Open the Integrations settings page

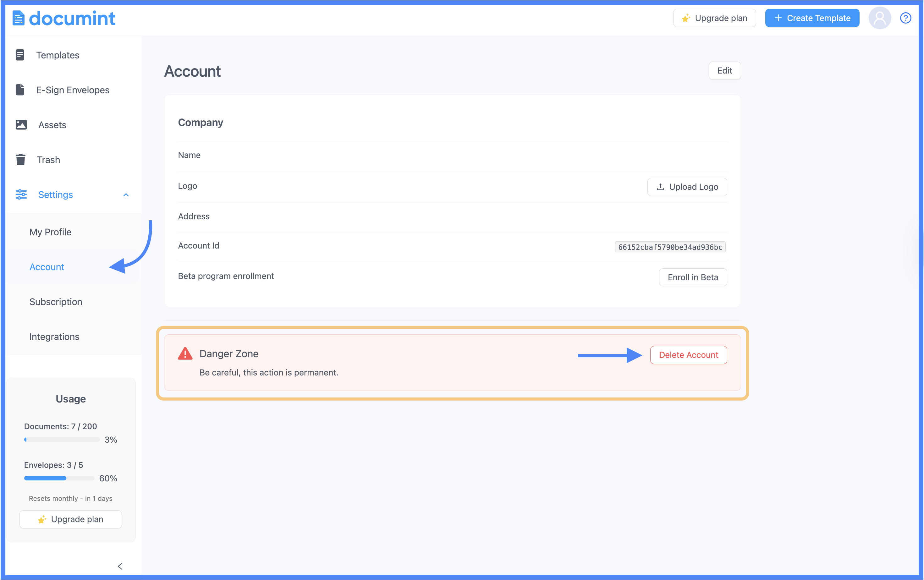coord(54,337)
